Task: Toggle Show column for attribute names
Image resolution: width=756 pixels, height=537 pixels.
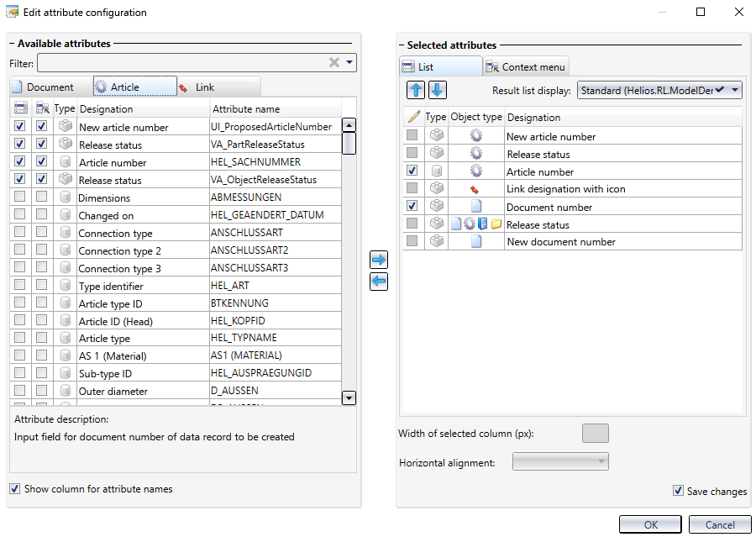Action: pos(15,488)
